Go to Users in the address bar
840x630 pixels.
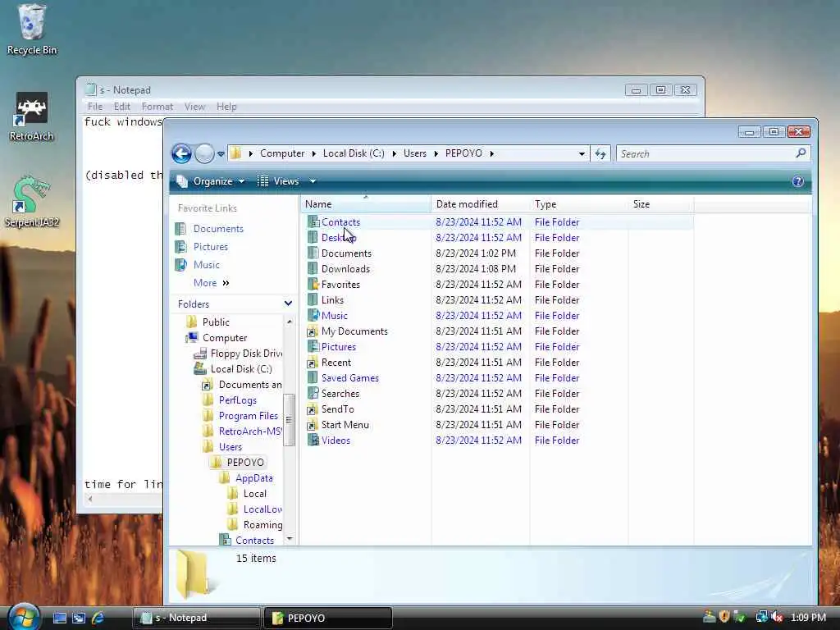pos(414,153)
